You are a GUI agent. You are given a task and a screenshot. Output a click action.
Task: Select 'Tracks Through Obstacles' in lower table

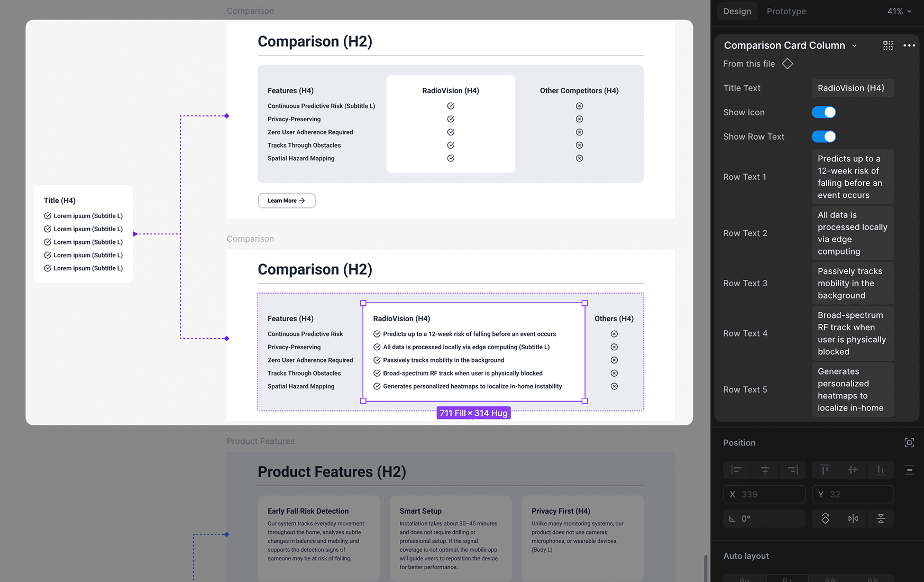304,374
